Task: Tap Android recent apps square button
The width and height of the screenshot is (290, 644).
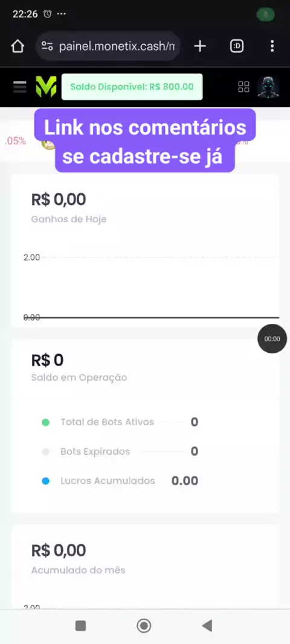Action: coord(80,626)
